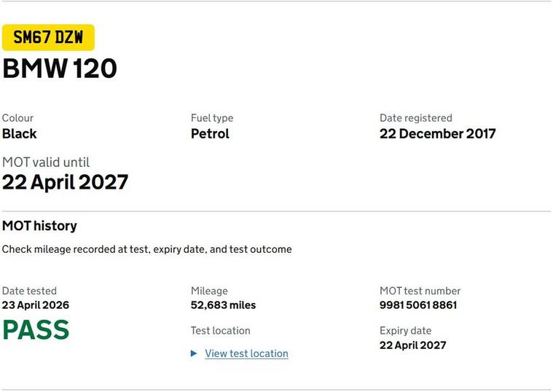Click the MOT valid until label
Screen dimensions: 553x392
click(x=46, y=162)
